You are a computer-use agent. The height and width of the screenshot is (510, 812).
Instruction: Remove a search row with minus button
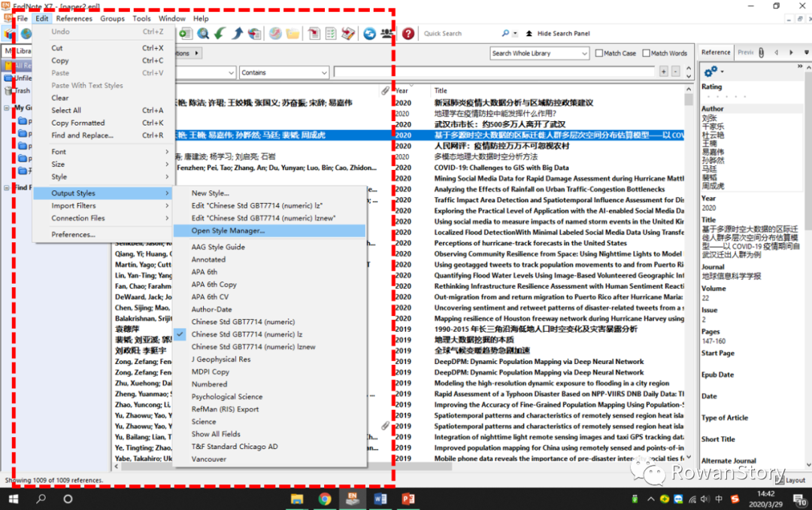point(675,71)
